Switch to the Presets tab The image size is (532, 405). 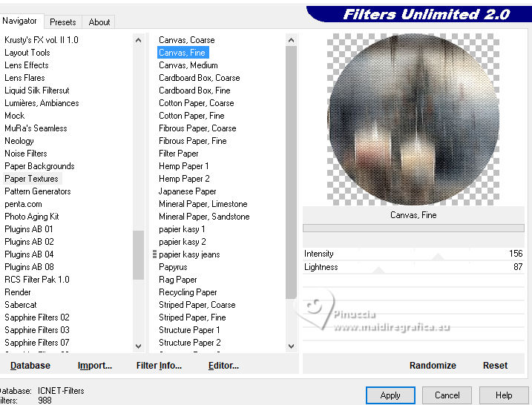63,22
